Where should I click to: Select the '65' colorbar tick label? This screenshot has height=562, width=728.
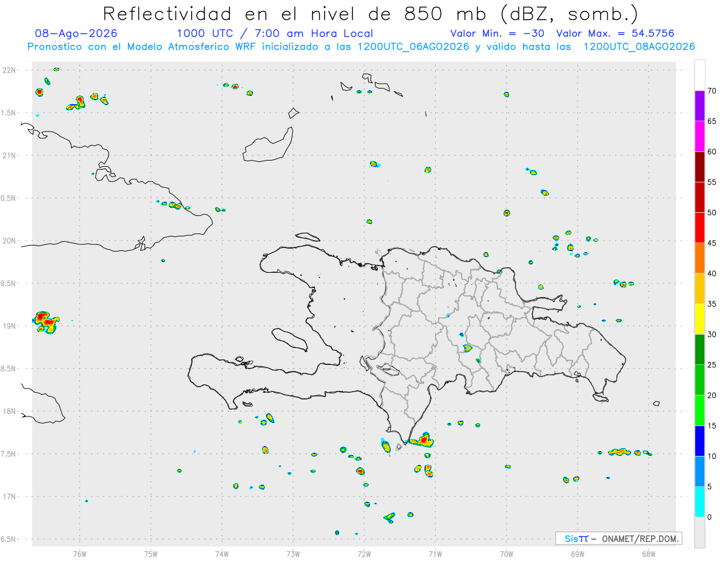tap(712, 121)
